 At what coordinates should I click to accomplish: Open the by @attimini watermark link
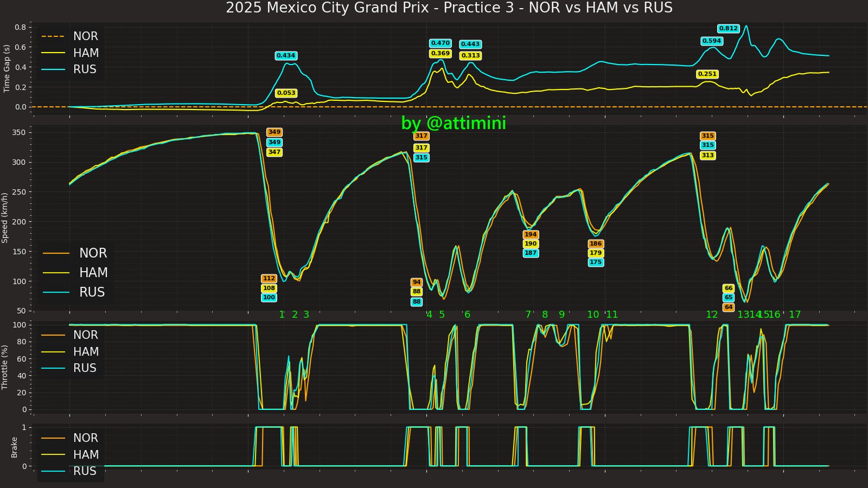click(453, 124)
